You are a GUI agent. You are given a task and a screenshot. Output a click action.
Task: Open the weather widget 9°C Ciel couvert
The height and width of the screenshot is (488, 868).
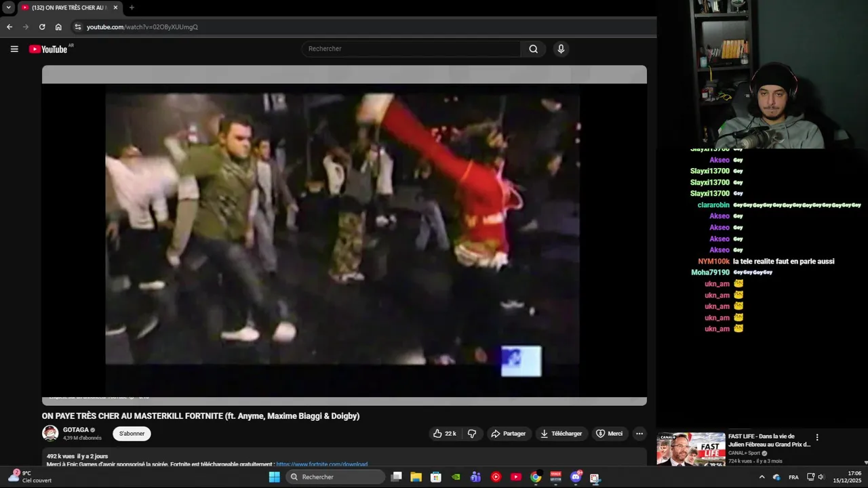pos(30,476)
